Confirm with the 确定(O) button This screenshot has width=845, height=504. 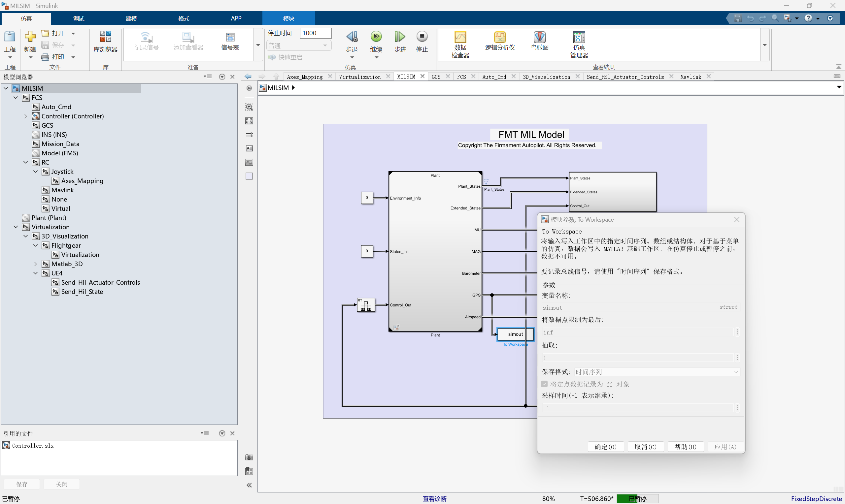pos(605,447)
